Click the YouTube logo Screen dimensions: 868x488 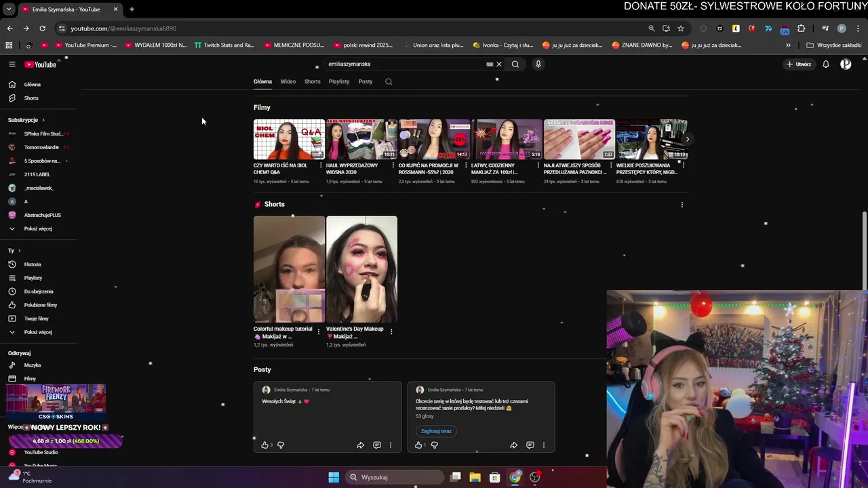coord(41,64)
